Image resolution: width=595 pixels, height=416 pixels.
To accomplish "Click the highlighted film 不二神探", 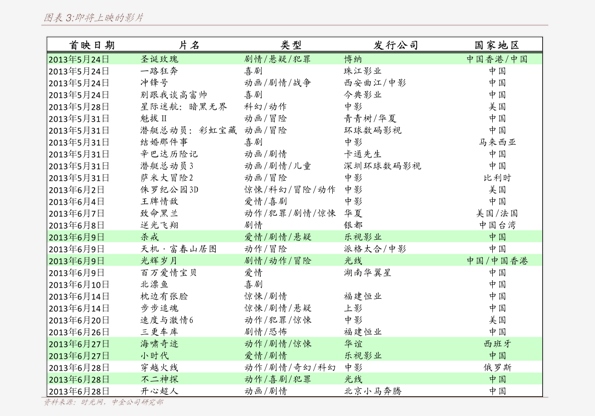I will coord(159,379).
